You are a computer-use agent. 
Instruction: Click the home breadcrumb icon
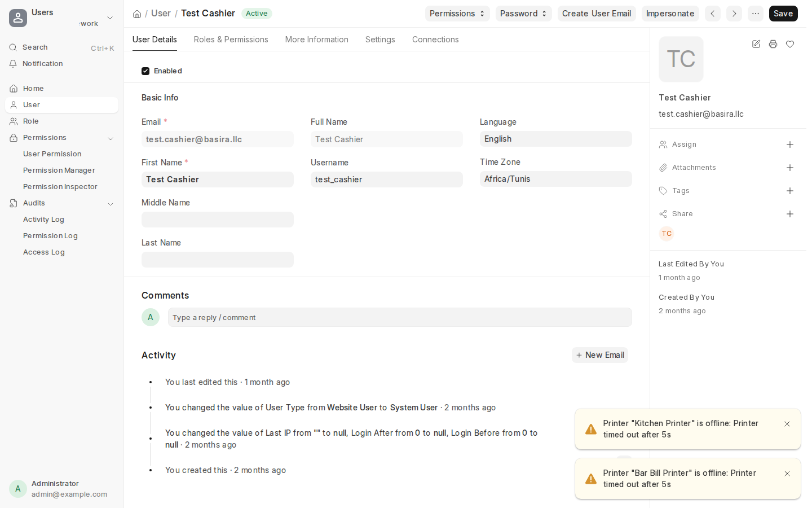click(x=137, y=14)
